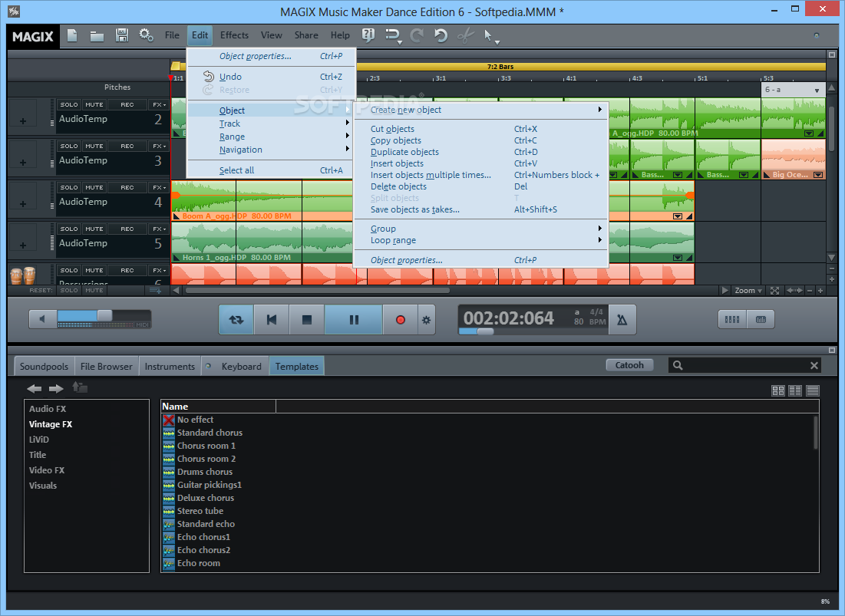This screenshot has height=616, width=845.
Task: Open the Zoom dropdown
Action: pyautogui.click(x=748, y=291)
